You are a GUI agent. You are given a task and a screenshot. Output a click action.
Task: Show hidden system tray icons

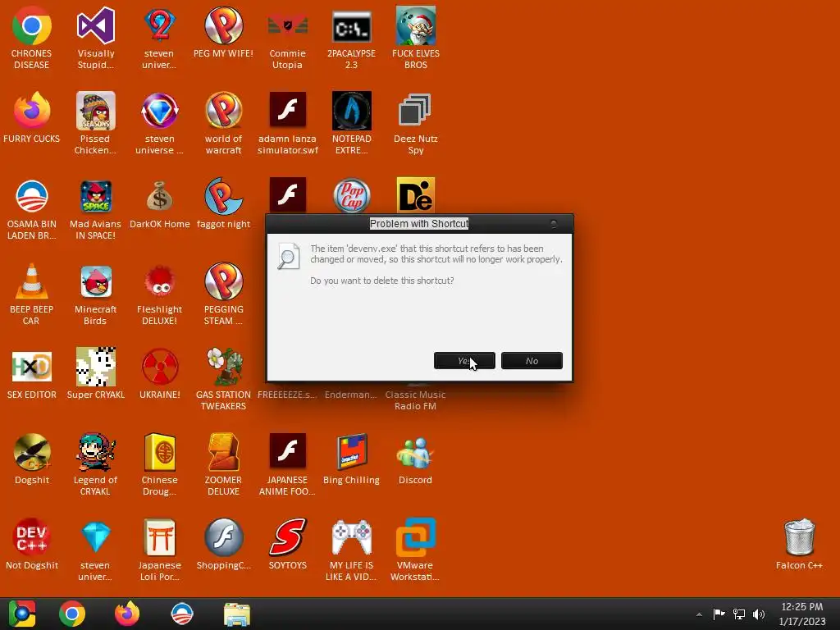click(699, 614)
